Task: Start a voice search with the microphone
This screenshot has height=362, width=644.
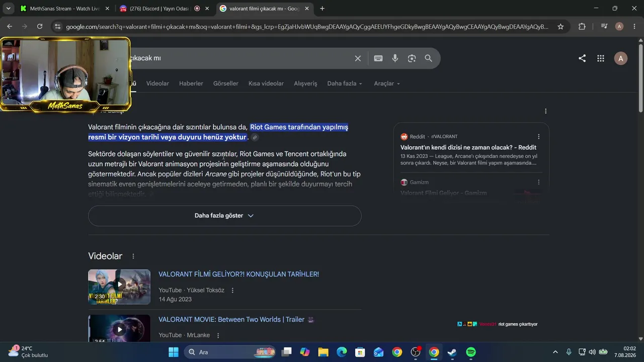Action: [395, 58]
